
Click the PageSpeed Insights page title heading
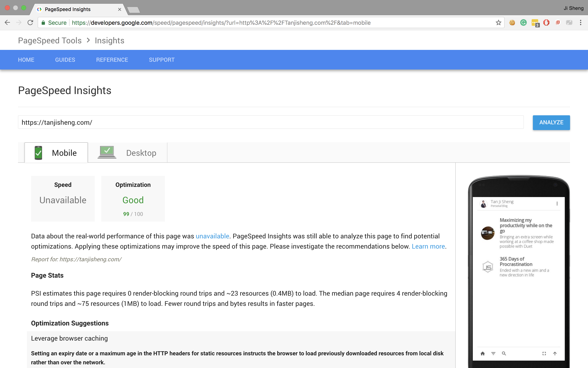(x=65, y=90)
